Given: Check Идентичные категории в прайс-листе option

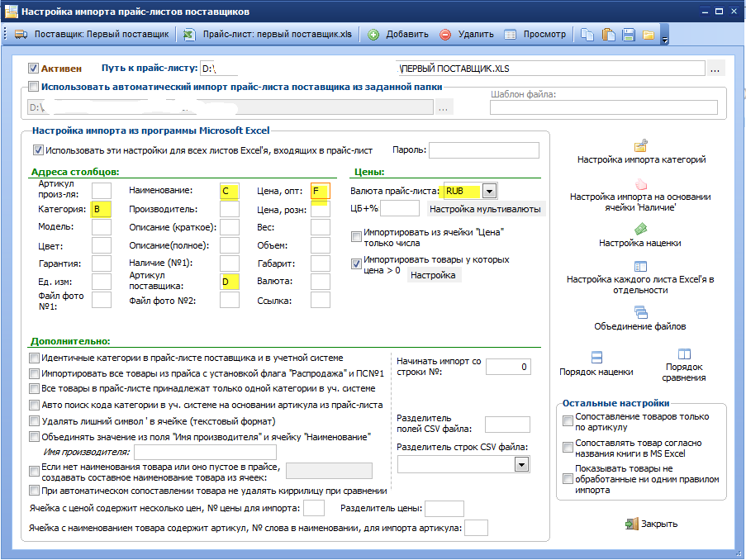Looking at the screenshot, I should [34, 358].
